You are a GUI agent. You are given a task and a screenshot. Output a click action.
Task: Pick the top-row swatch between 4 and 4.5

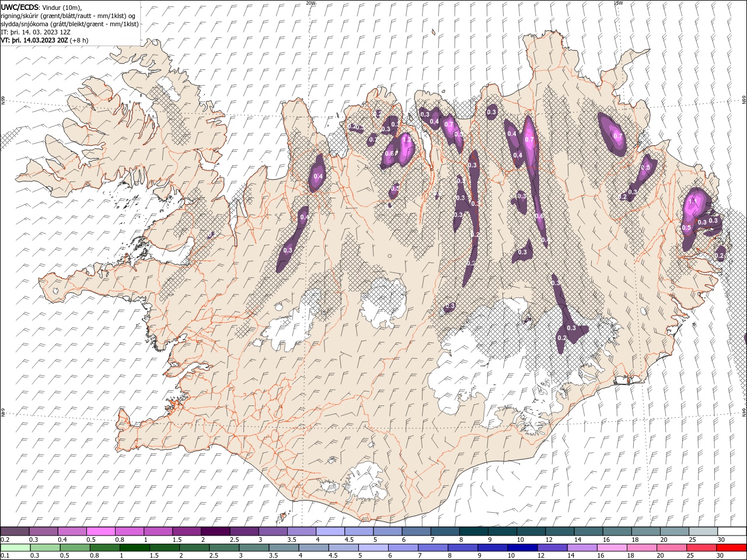pyautogui.click(x=330, y=531)
